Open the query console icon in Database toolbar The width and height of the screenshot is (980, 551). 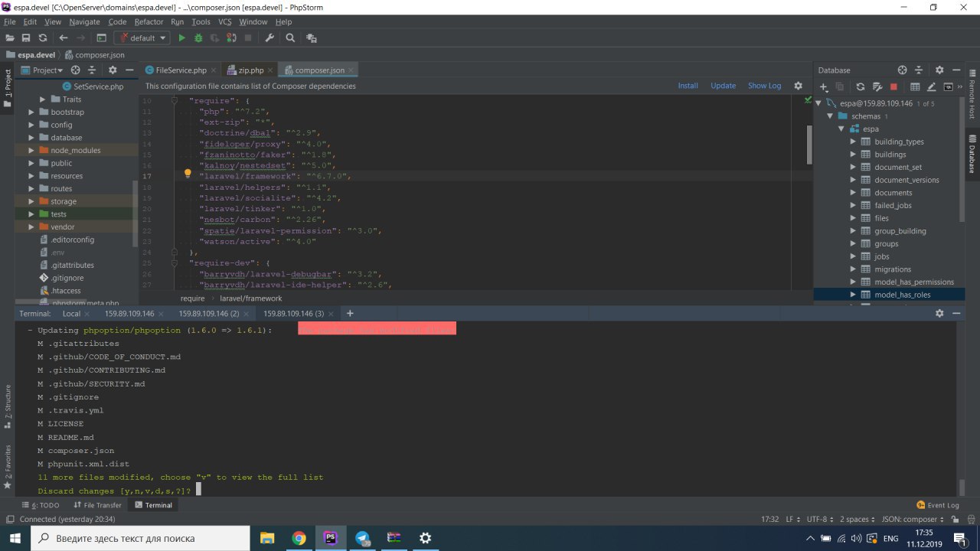[948, 87]
